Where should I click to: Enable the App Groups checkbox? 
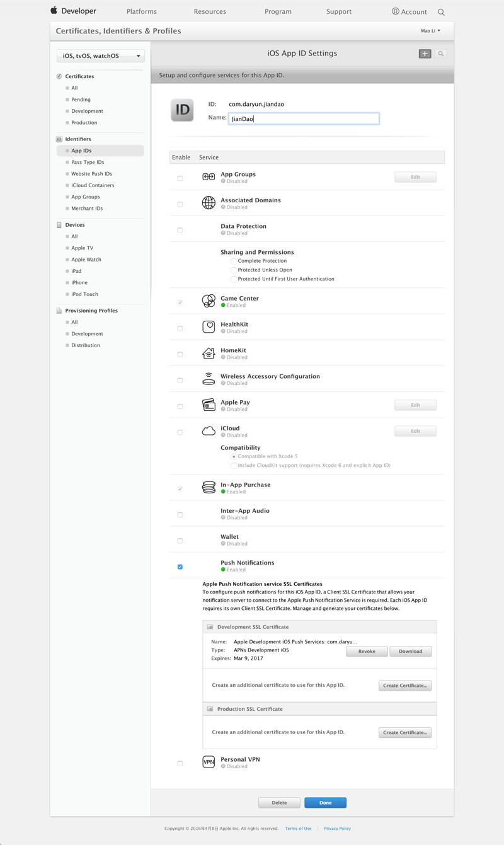[x=180, y=178]
